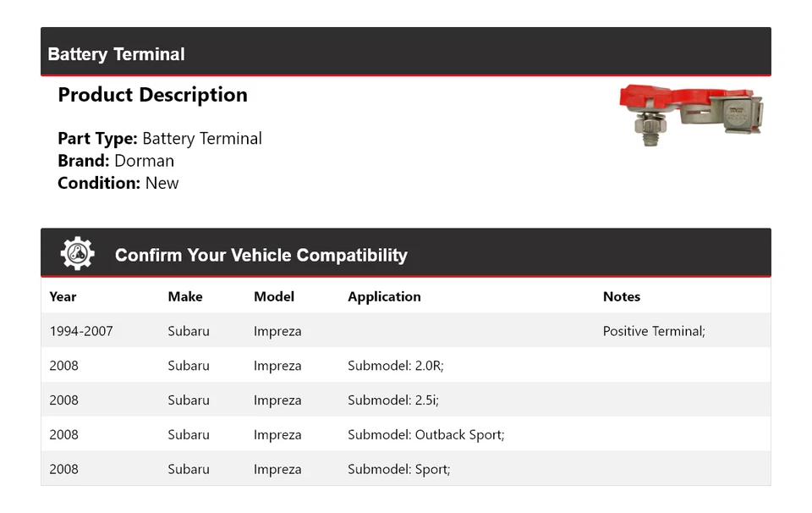
Task: Click the gear compatibility icon
Action: [77, 253]
